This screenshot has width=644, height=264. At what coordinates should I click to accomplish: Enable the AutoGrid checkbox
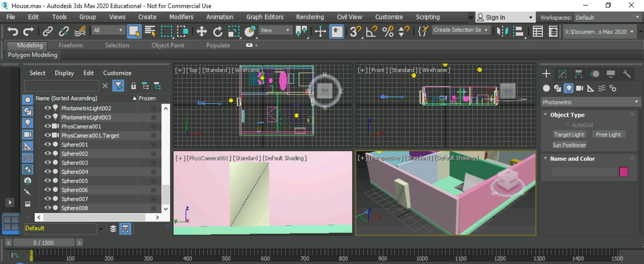[x=568, y=125]
